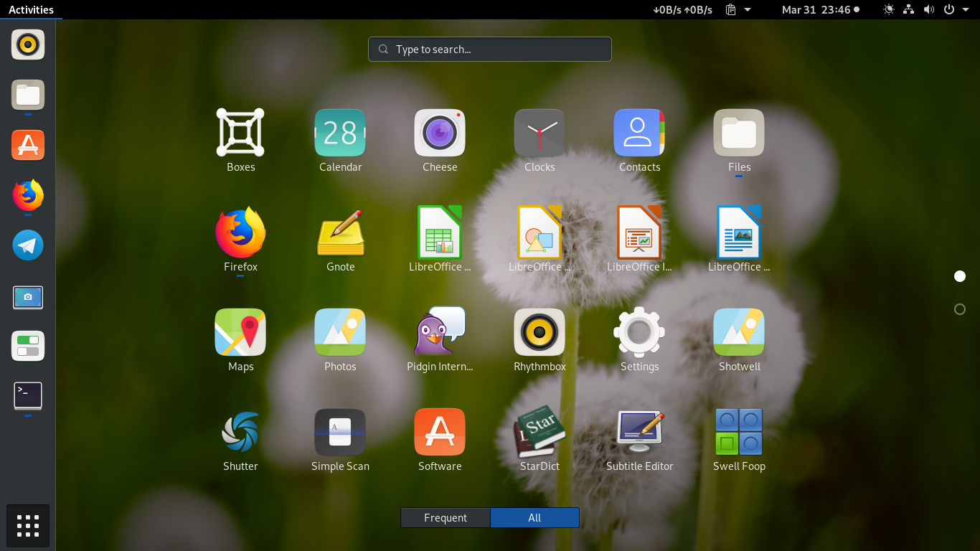The height and width of the screenshot is (551, 980).
Task: Click the brightness sun icon
Action: click(889, 9)
